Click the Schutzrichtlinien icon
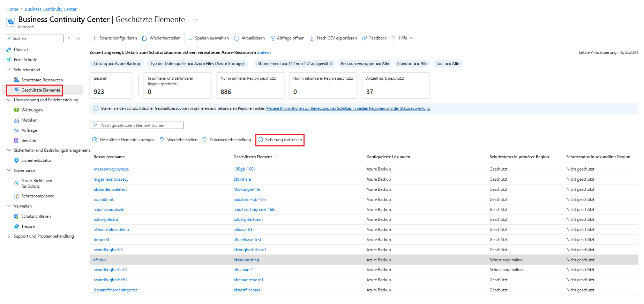This screenshot has width=644, height=304. tap(16, 216)
